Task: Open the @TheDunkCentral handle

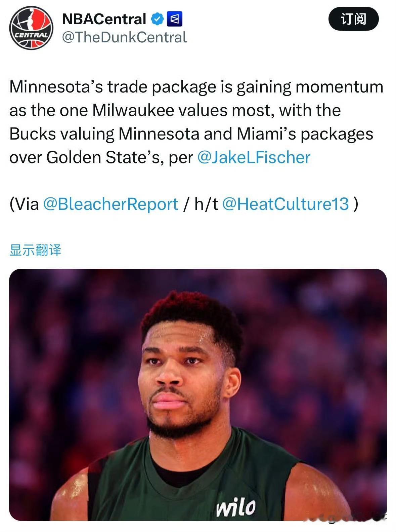Action: pyautogui.click(x=124, y=37)
